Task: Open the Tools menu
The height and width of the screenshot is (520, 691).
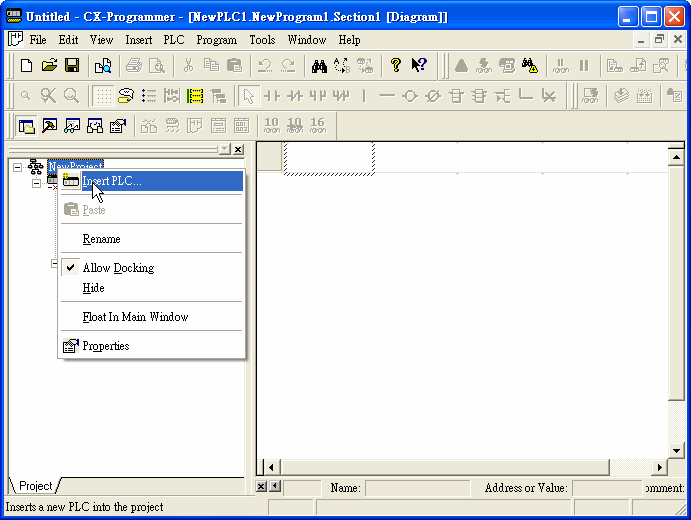Action: [262, 40]
